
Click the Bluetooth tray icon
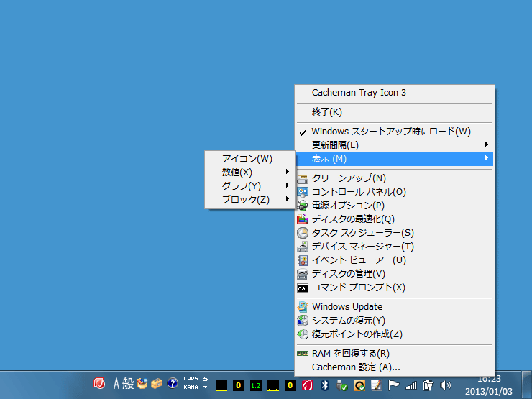point(325,385)
